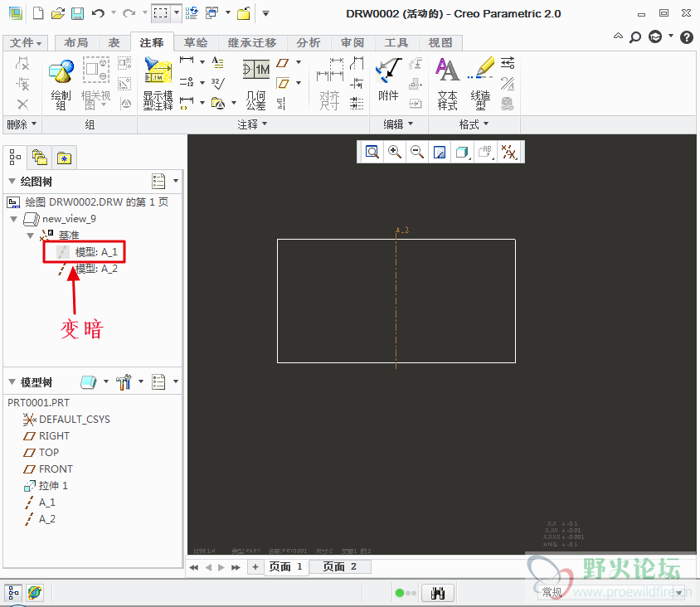Click the binoculars search icon in status bar

pyautogui.click(x=438, y=593)
